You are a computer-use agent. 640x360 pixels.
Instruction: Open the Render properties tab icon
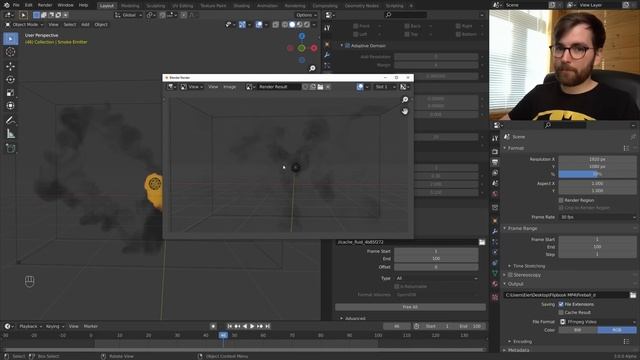[x=495, y=151]
